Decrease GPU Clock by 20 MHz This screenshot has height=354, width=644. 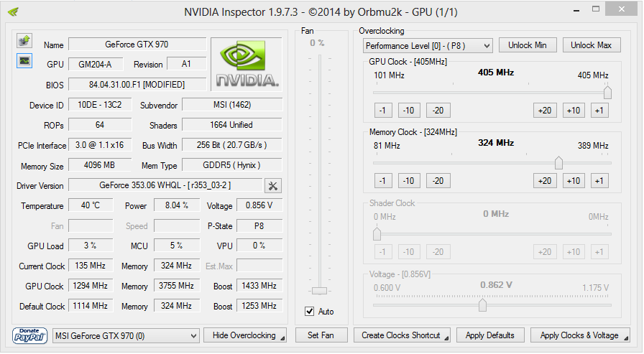tap(438, 111)
